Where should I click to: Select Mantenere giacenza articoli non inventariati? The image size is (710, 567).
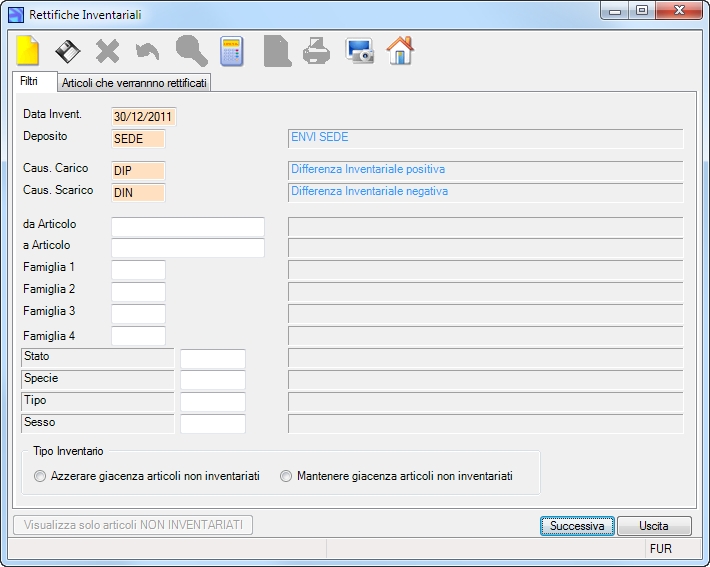point(396,476)
